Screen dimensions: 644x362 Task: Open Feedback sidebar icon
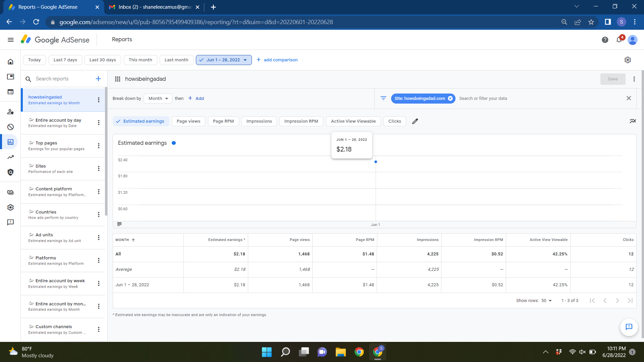(11, 223)
